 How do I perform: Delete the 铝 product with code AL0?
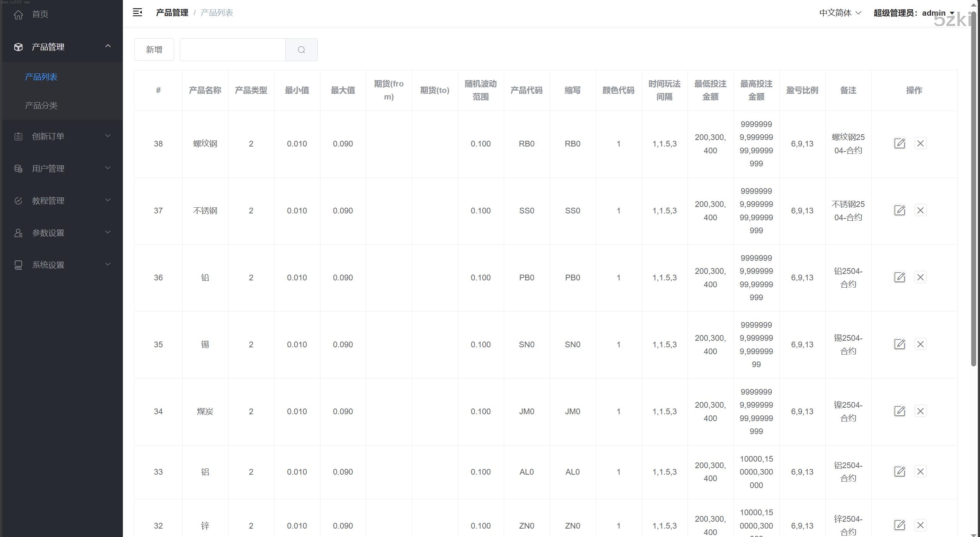click(920, 472)
